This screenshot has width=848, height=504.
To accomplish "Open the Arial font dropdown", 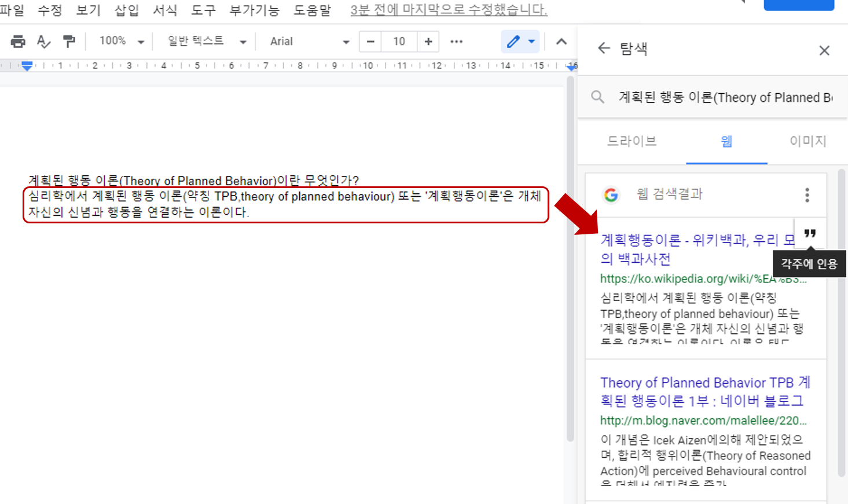I will point(309,41).
